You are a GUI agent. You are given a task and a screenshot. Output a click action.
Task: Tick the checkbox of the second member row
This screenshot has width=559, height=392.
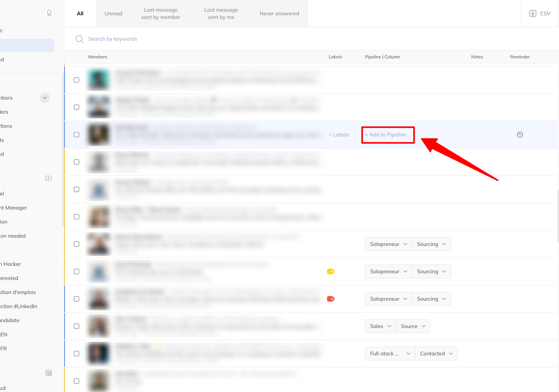click(77, 107)
